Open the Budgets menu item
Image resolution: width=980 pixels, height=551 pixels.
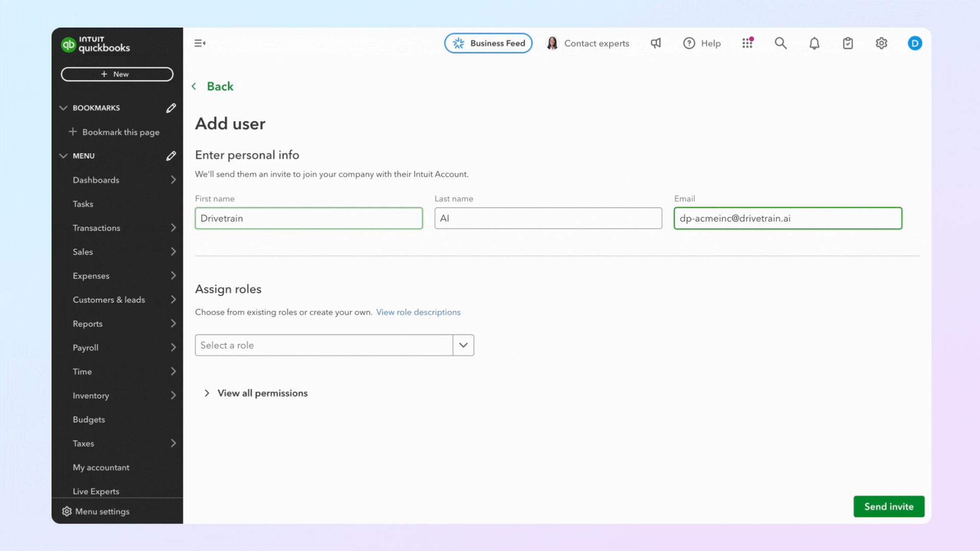[89, 419]
